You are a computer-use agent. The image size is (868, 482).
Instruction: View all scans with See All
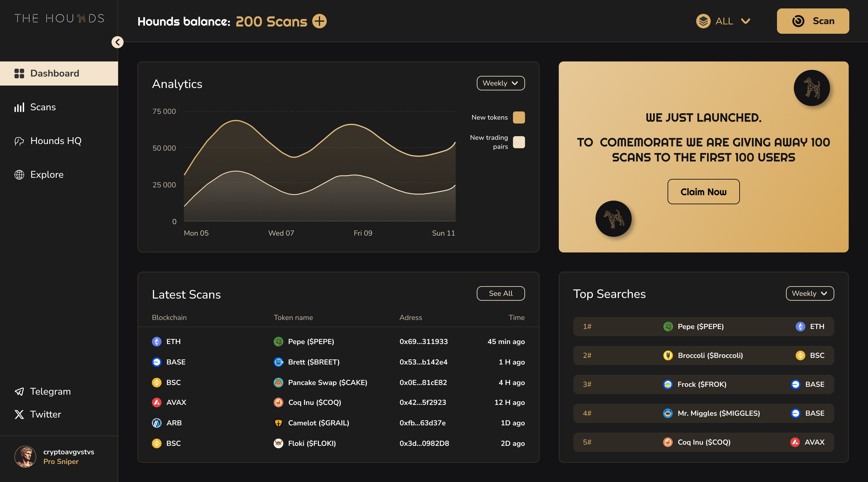pos(501,293)
